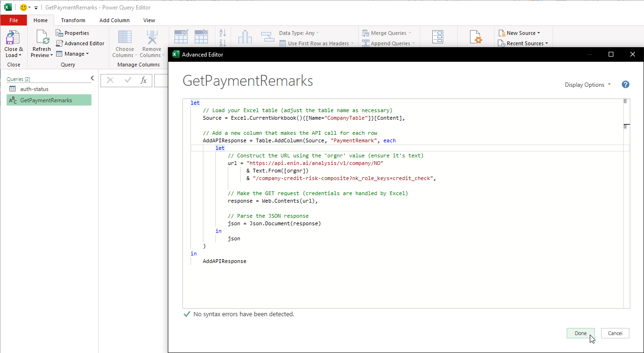Open Display Options dropdown in Advanced Editor
The height and width of the screenshot is (353, 644).
(x=587, y=85)
